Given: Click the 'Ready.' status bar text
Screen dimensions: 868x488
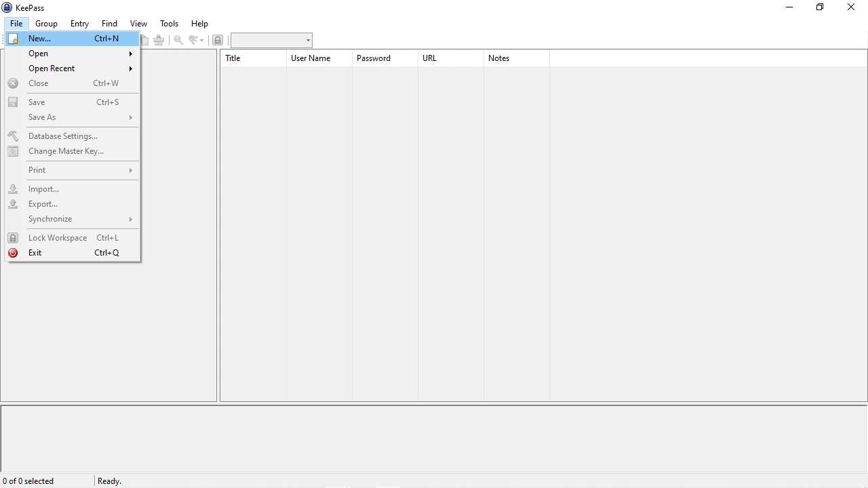Looking at the screenshot, I should click(110, 481).
